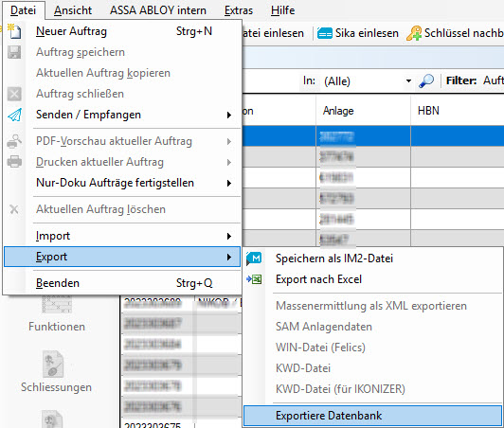Click the Auftrag speichern floppy disk icon
The image size is (504, 428).
click(x=14, y=52)
